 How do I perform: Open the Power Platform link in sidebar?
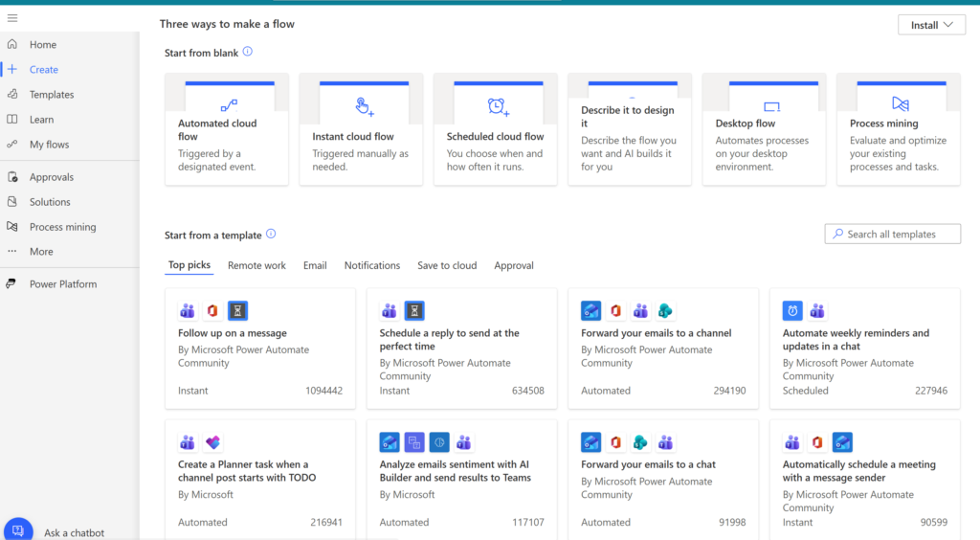point(62,284)
